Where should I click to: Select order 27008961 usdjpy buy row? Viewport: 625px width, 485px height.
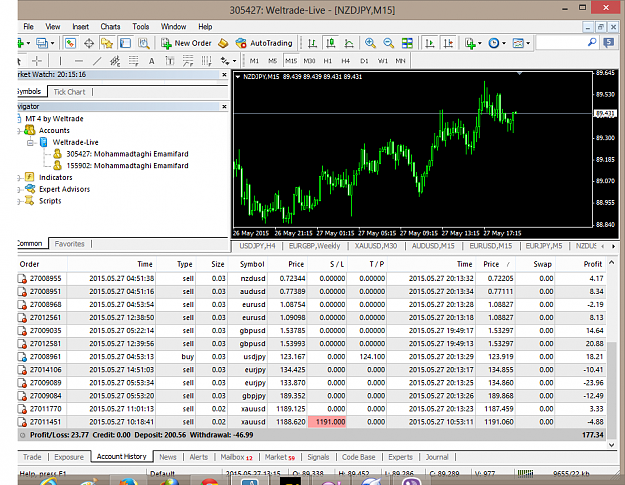click(311, 357)
